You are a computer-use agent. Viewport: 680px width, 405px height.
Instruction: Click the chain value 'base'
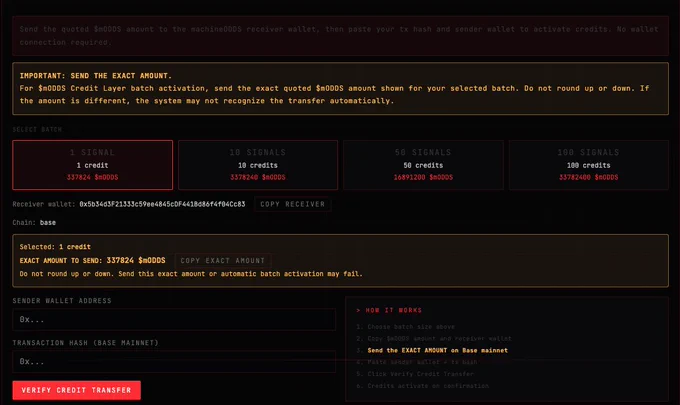(x=48, y=222)
